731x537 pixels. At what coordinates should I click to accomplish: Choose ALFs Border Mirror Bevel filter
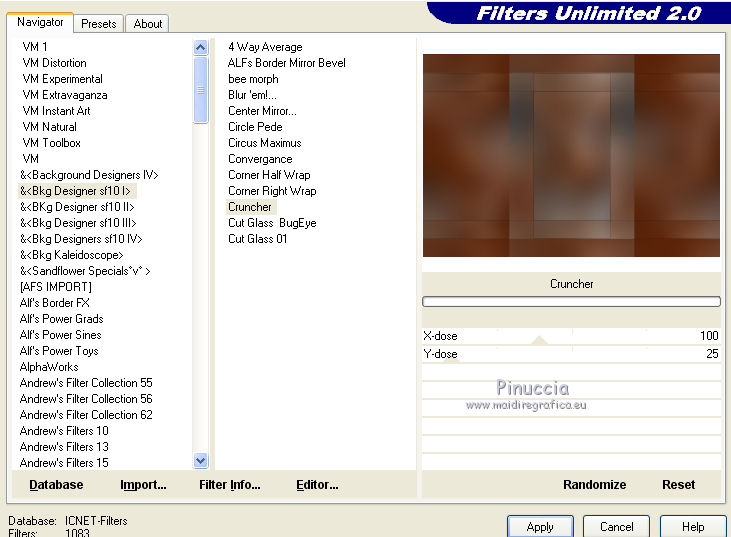(x=286, y=62)
